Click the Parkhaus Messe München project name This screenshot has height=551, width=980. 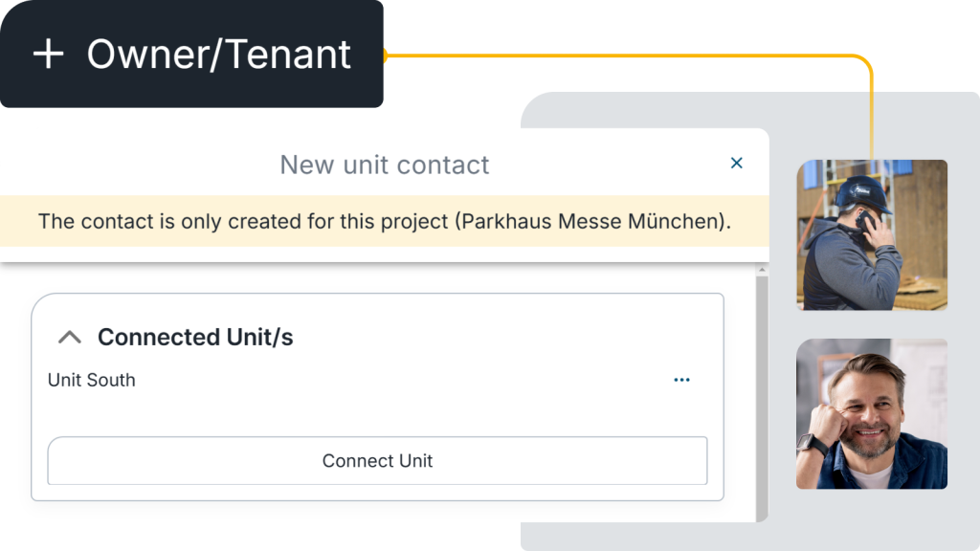590,221
